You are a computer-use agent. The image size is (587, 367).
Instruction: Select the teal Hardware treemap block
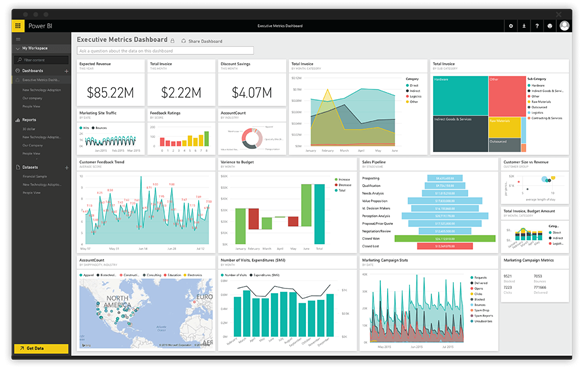[x=460, y=96]
